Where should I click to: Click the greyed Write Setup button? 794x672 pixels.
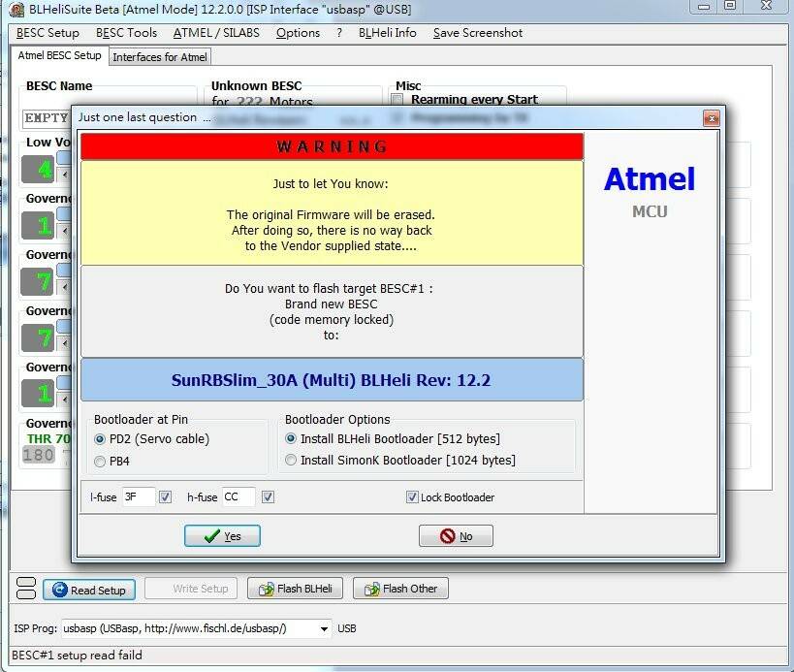pyautogui.click(x=191, y=589)
